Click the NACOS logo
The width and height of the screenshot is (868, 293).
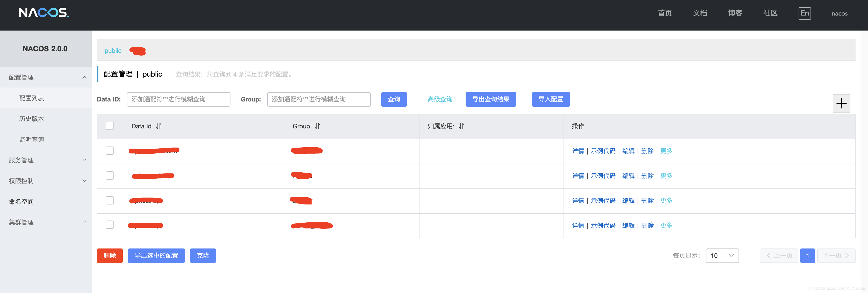[x=44, y=13]
